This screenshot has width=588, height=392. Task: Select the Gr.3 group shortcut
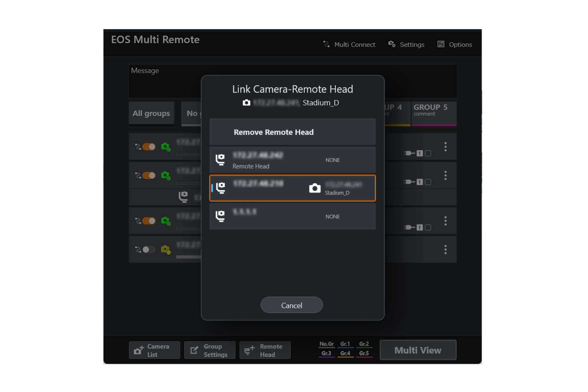tap(327, 354)
